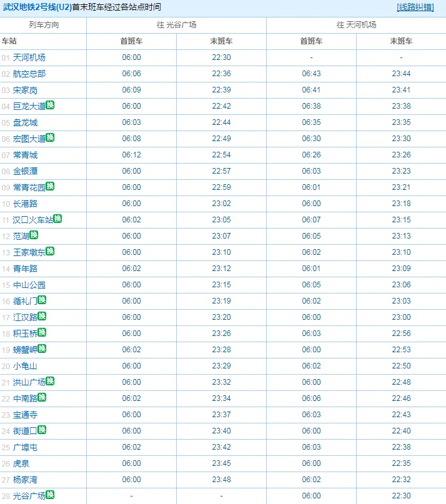The width and height of the screenshot is (446, 504).
Task: Click the 范湖 station transfer icon
Action: 34,235
